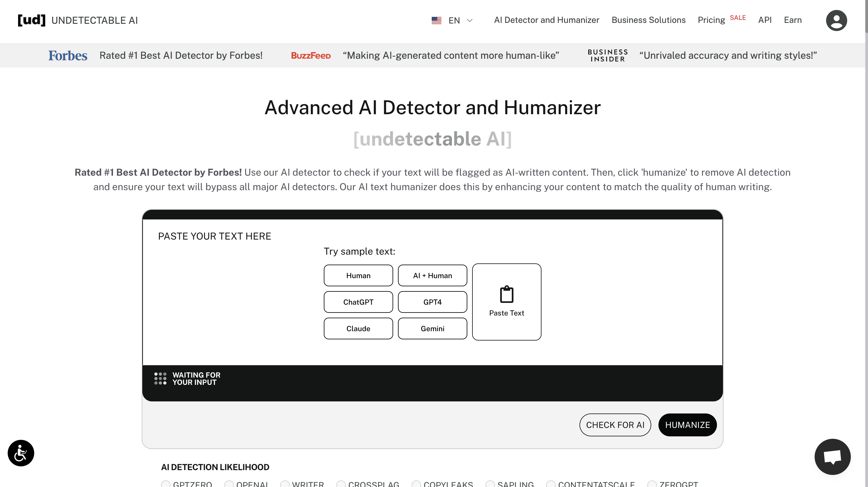The height and width of the screenshot is (487, 868).
Task: Click the WRITER detector indicator circle
Action: pos(285,484)
